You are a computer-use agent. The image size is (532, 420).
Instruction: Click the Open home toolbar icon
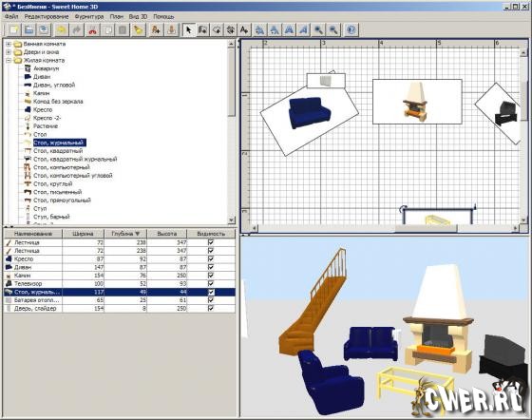29,30
